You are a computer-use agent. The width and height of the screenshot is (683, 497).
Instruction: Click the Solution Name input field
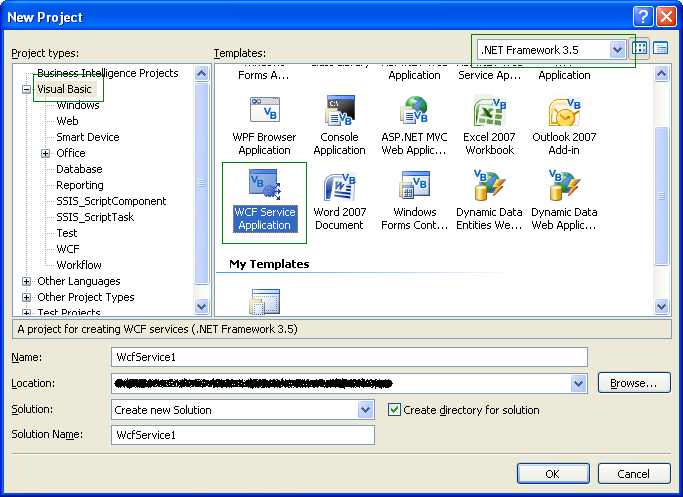click(x=243, y=435)
